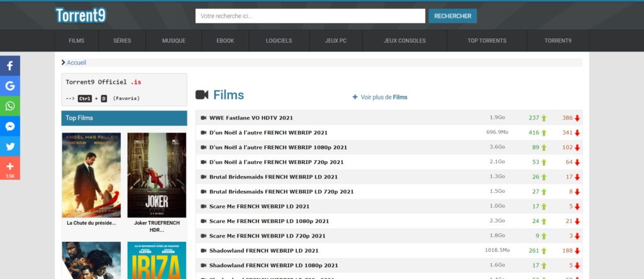Open the JEUX PC menu
Screen dimensions: 644x279
click(336, 41)
